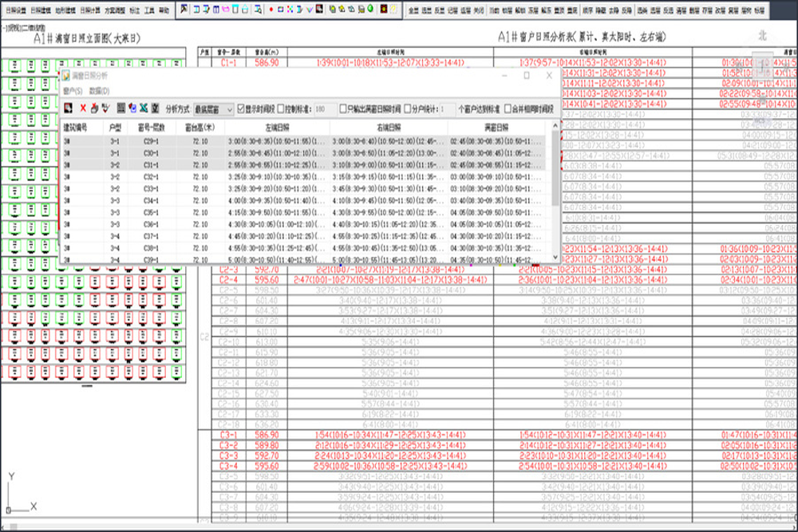The height and width of the screenshot is (532, 798).
Task: Click the last document icon before 分析方式
Action: (156, 108)
